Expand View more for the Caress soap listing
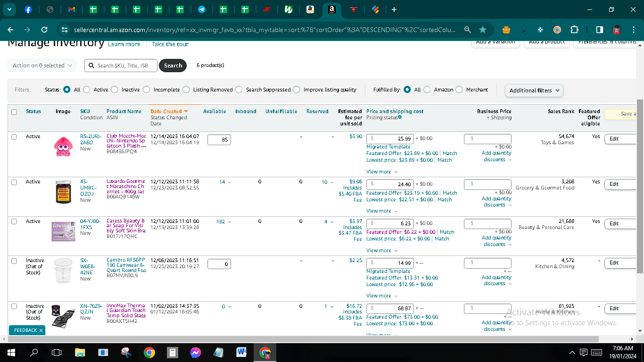Viewport: 644px width, 362px height. (382, 251)
